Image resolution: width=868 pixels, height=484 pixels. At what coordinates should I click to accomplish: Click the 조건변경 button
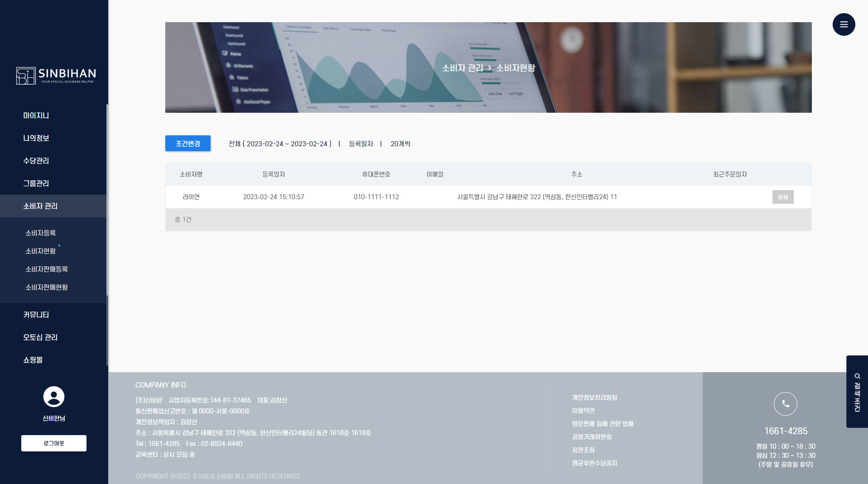pos(188,144)
